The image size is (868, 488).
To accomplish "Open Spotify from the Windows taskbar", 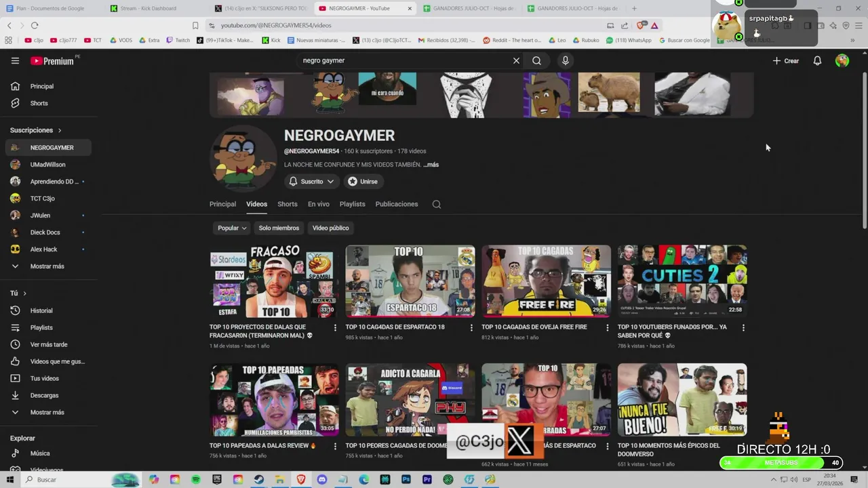I will pos(196,480).
